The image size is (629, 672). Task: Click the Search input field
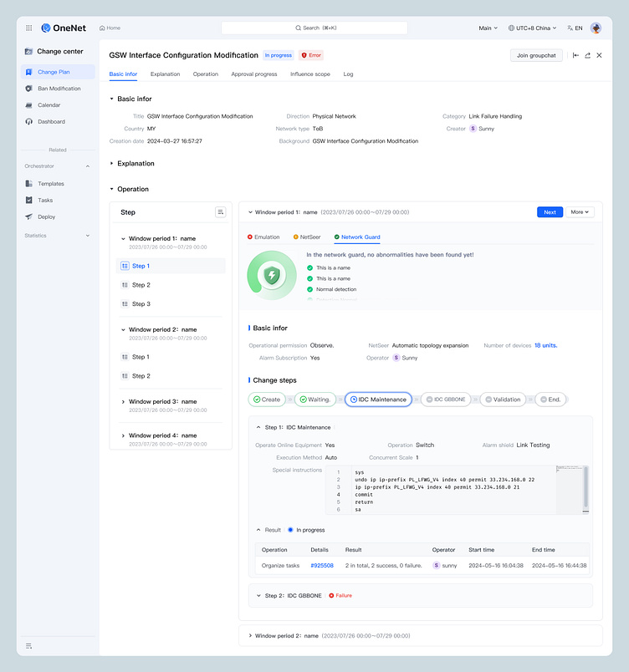coord(314,28)
